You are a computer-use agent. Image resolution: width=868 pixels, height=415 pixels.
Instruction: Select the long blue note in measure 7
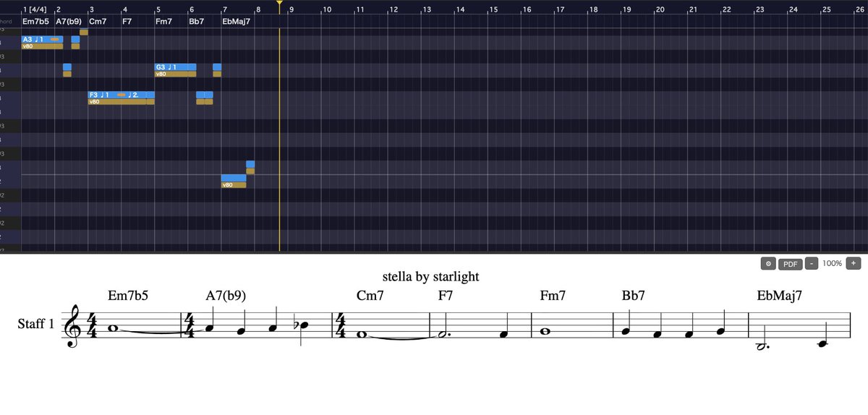(234, 178)
